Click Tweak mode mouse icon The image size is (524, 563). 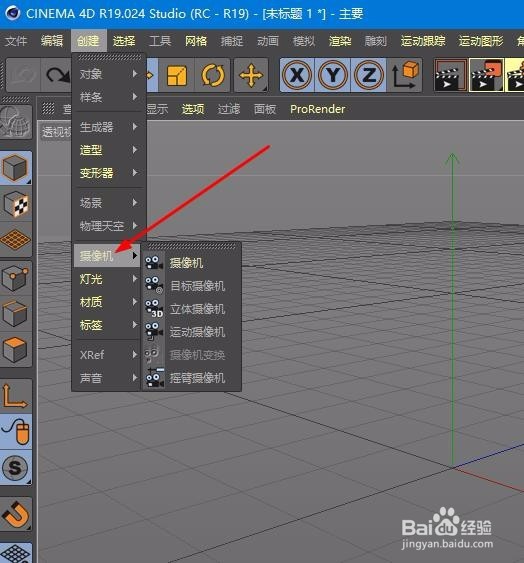(16, 431)
